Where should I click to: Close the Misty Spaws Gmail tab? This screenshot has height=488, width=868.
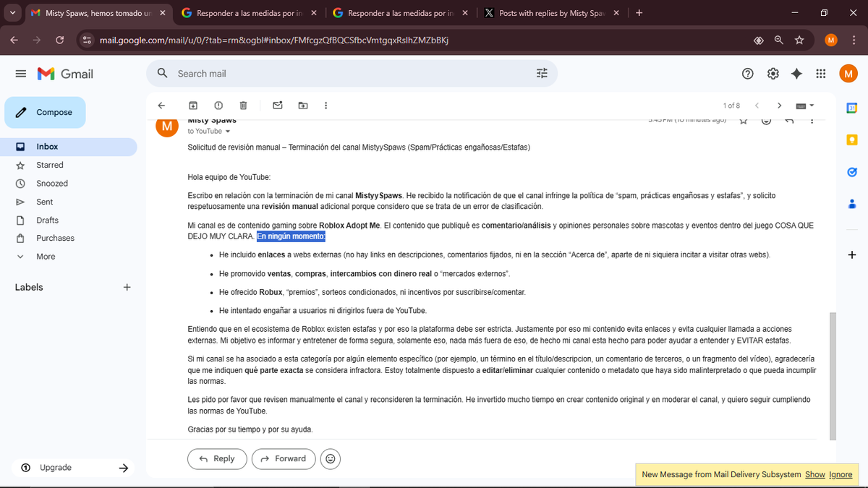161,13
